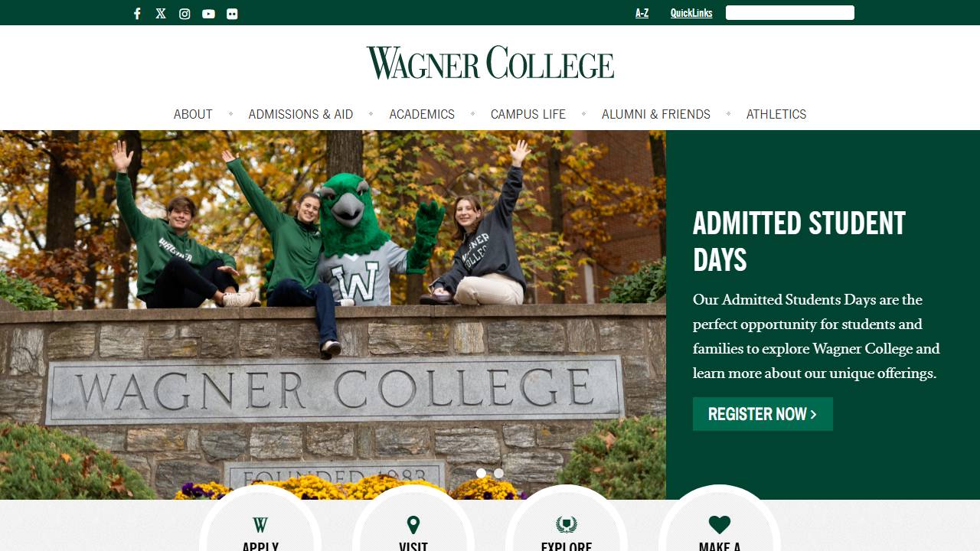Click the laurel wreath Explore icon
Screen dimensions: 980x551
pos(567,525)
